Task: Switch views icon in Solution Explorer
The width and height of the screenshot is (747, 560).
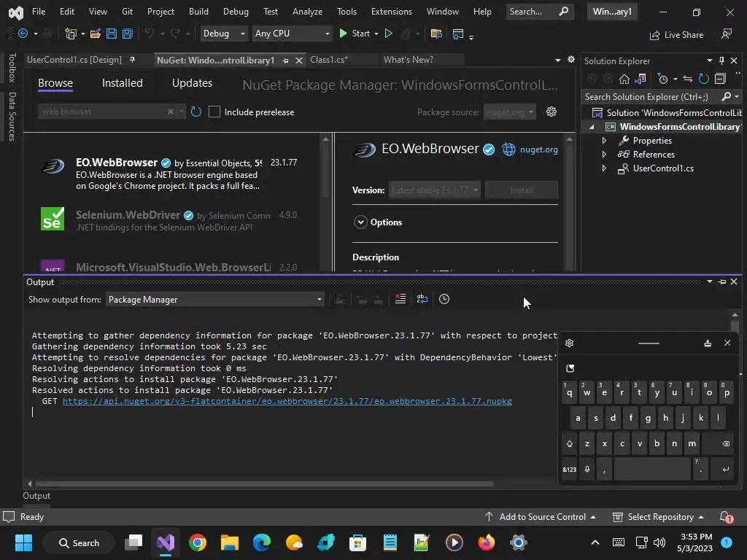Action: tap(640, 79)
